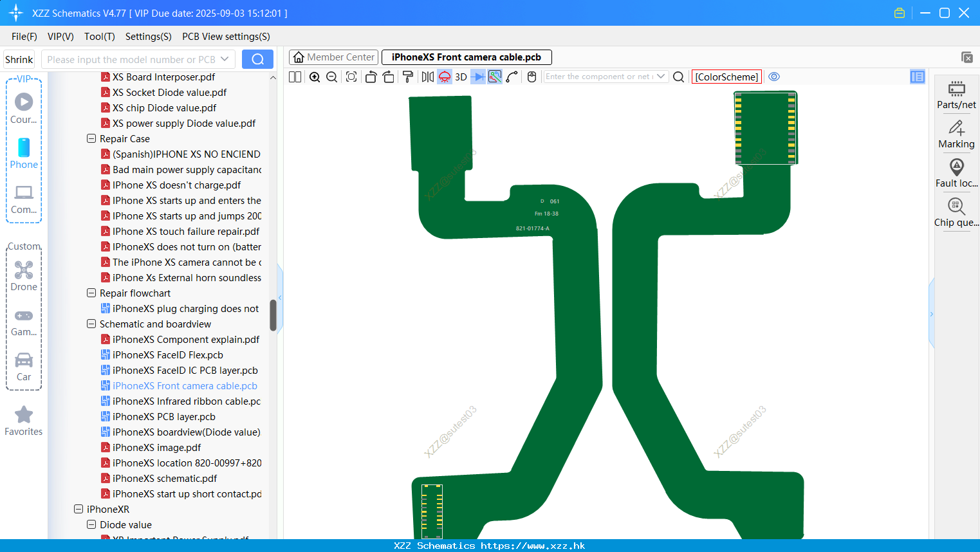Rotate the board counterclockwise
Viewport: 980px width, 552px height.
tap(371, 77)
